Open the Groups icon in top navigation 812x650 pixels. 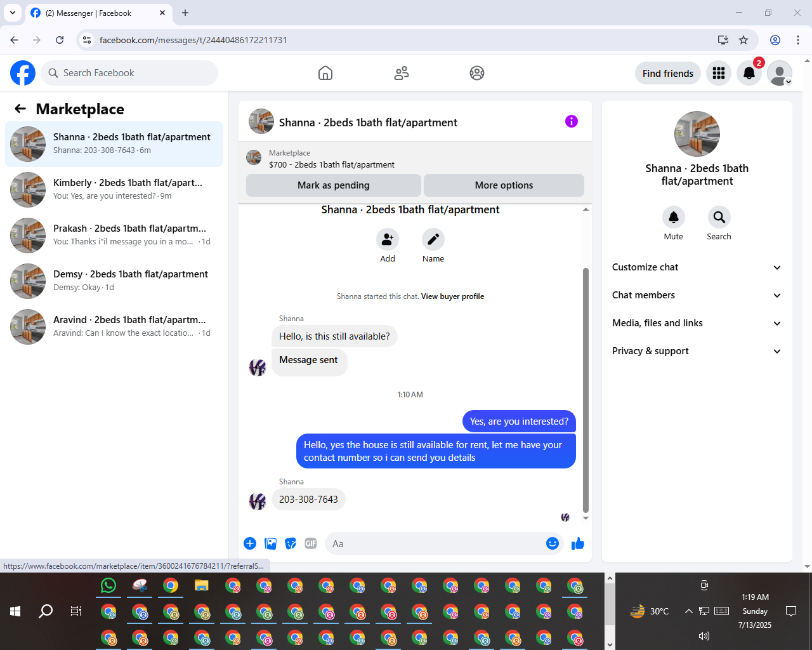477,73
